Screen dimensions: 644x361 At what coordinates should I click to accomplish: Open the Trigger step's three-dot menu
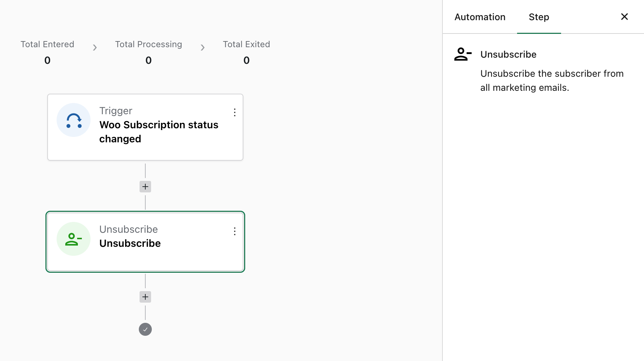(235, 112)
